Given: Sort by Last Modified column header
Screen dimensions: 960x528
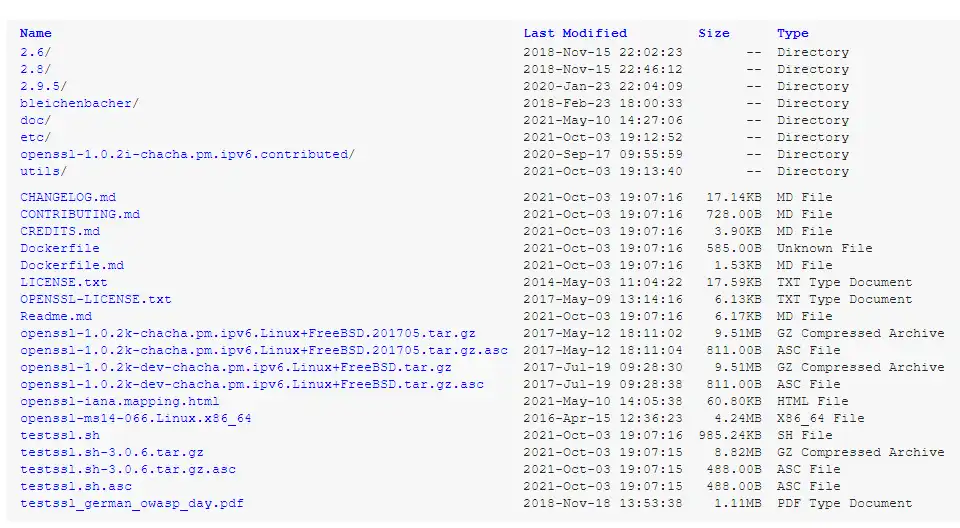Looking at the screenshot, I should pos(575,33).
